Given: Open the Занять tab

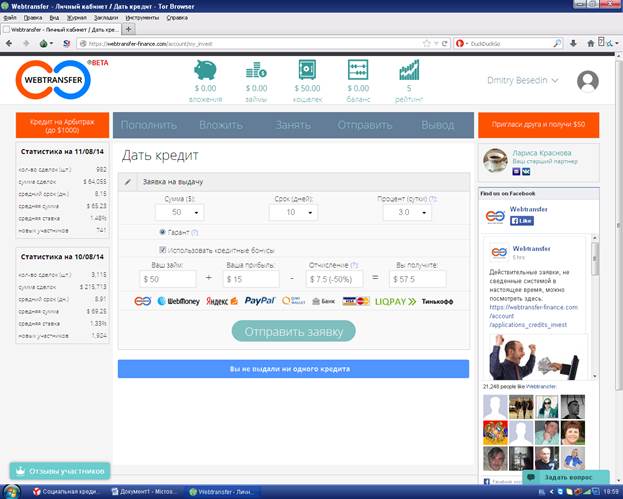Looking at the screenshot, I should tap(293, 125).
